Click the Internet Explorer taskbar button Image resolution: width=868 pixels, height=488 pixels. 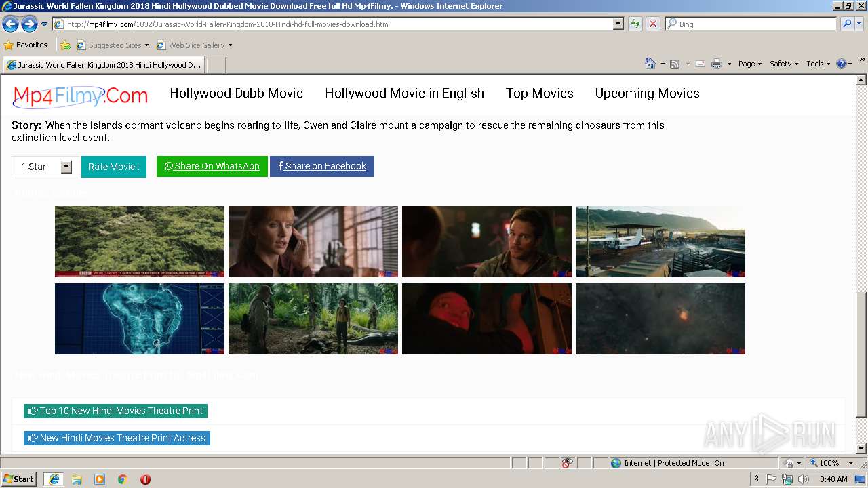pyautogui.click(x=54, y=479)
